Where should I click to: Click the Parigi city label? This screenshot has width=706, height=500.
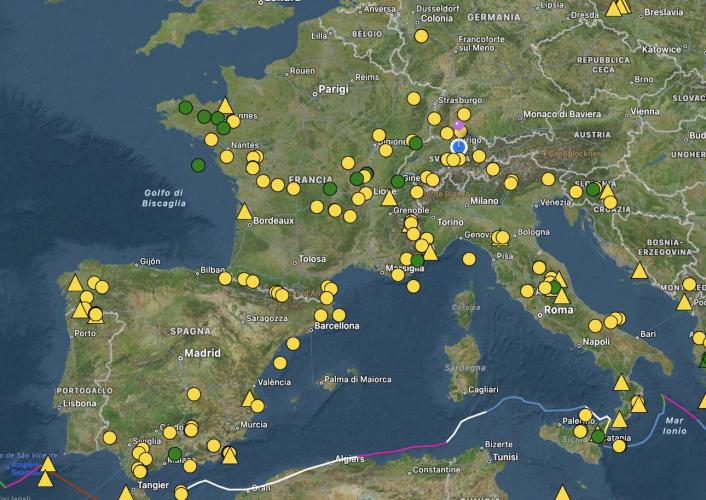point(333,89)
